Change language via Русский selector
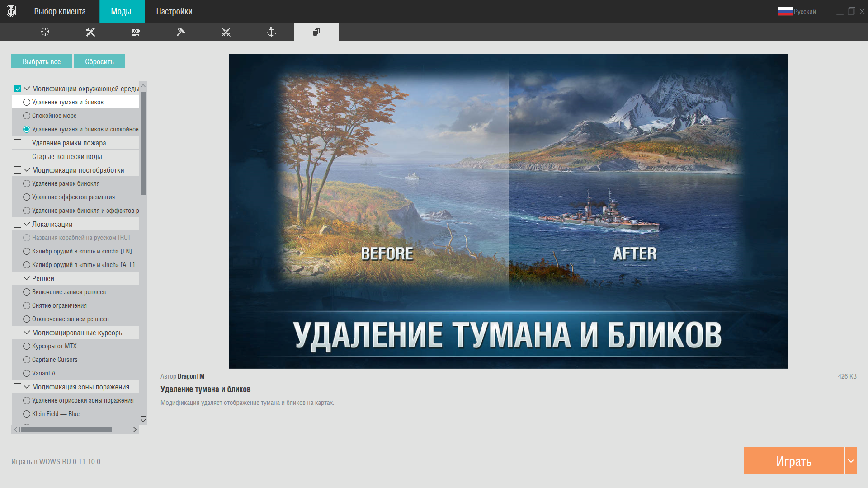 805,12
